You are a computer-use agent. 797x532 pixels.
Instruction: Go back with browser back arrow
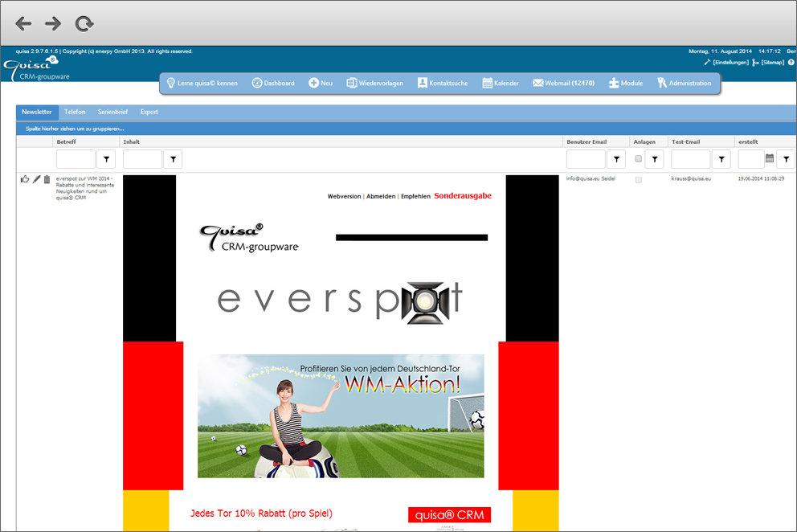tap(23, 23)
